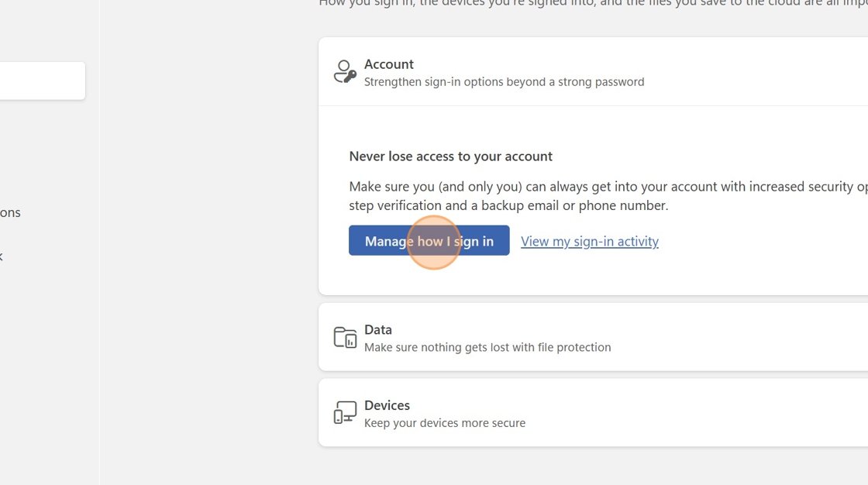
Task: Select the highlighted item in the left sidebar
Action: click(x=42, y=81)
